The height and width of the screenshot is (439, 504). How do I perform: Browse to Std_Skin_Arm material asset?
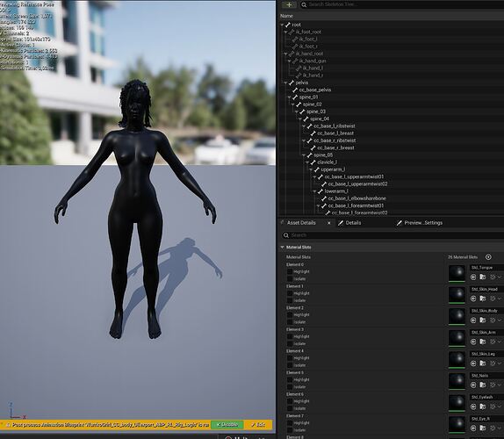482,342
